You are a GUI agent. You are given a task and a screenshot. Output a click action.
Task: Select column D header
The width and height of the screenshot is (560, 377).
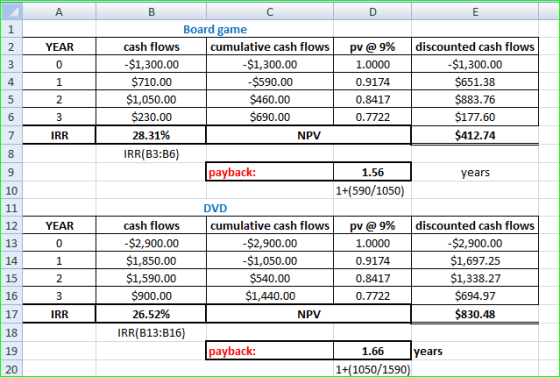coord(372,11)
